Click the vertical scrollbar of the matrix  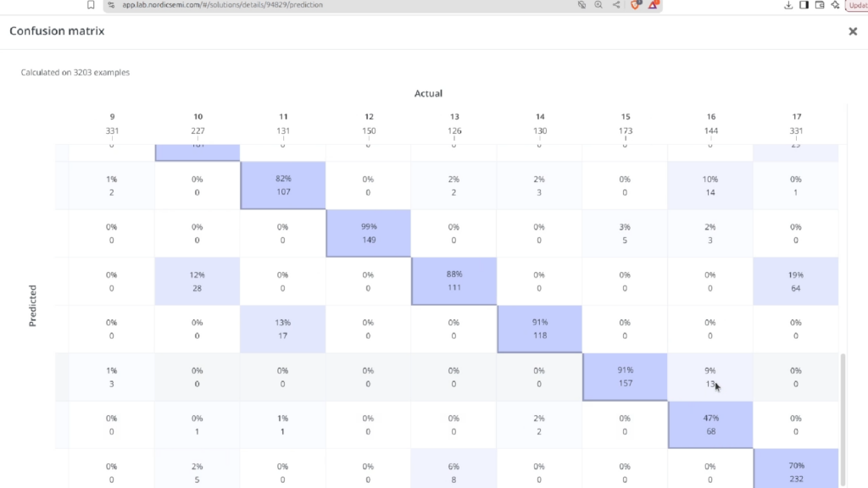pyautogui.click(x=843, y=419)
